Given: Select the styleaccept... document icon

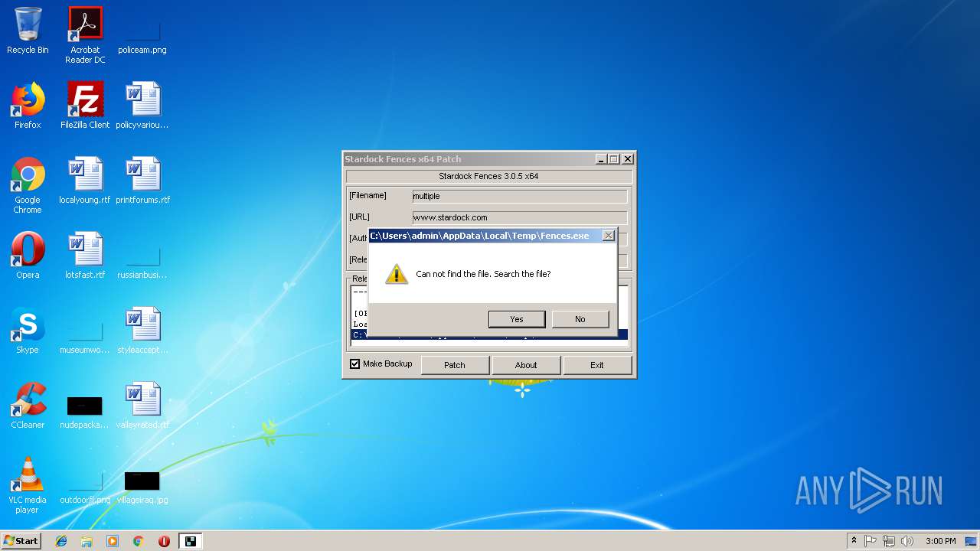Looking at the screenshot, I should click(x=142, y=331).
